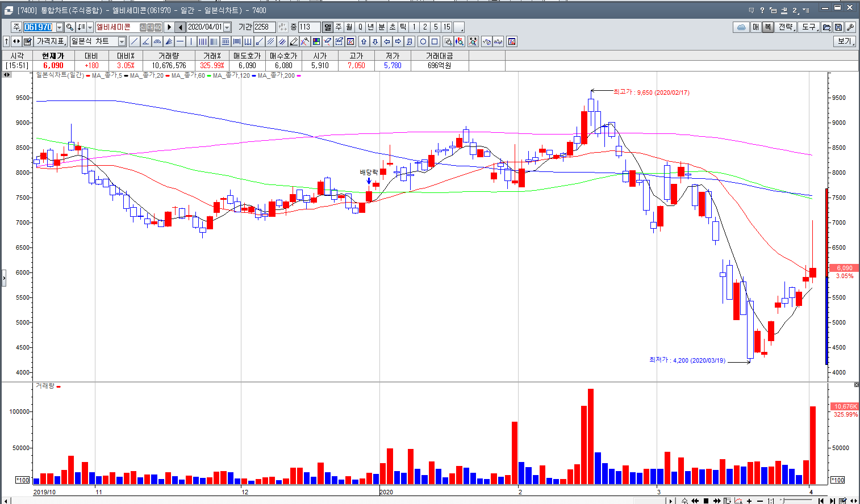Select the angle line drawing tool
The image size is (860, 504).
146,41
